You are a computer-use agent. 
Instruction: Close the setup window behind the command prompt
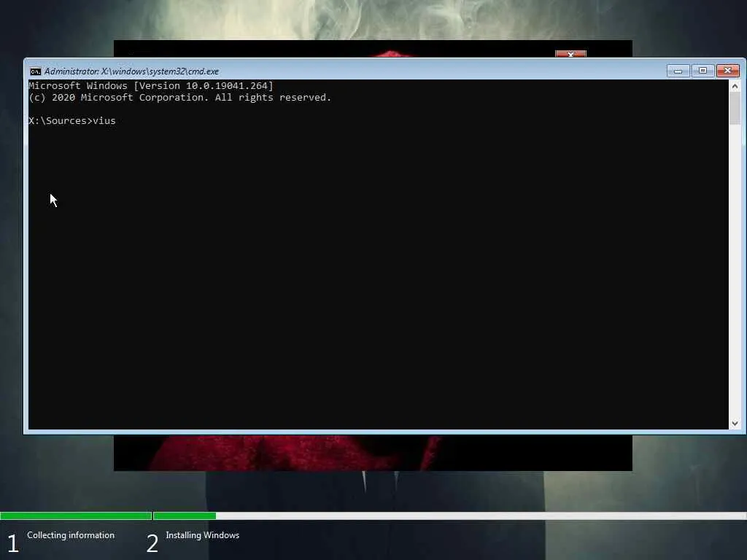tap(570, 54)
